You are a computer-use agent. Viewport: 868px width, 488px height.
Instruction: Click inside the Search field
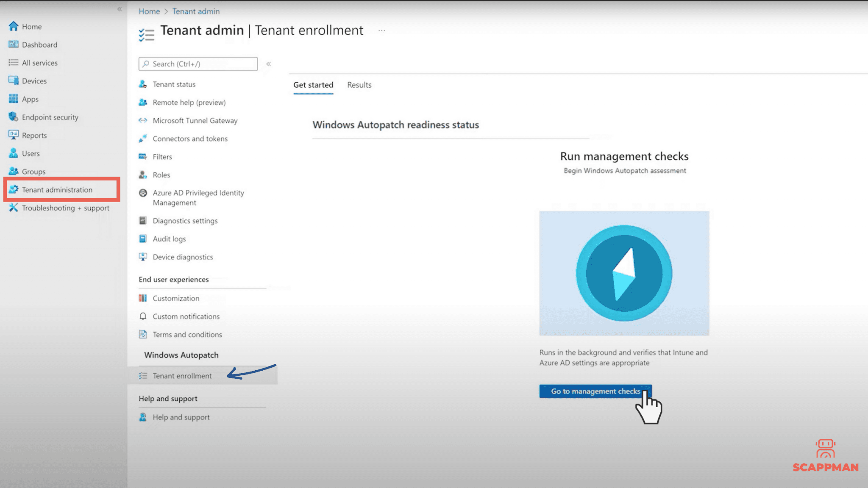198,64
